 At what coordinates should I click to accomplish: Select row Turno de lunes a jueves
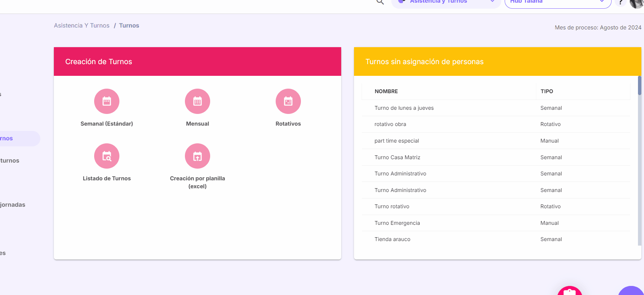(x=496, y=108)
